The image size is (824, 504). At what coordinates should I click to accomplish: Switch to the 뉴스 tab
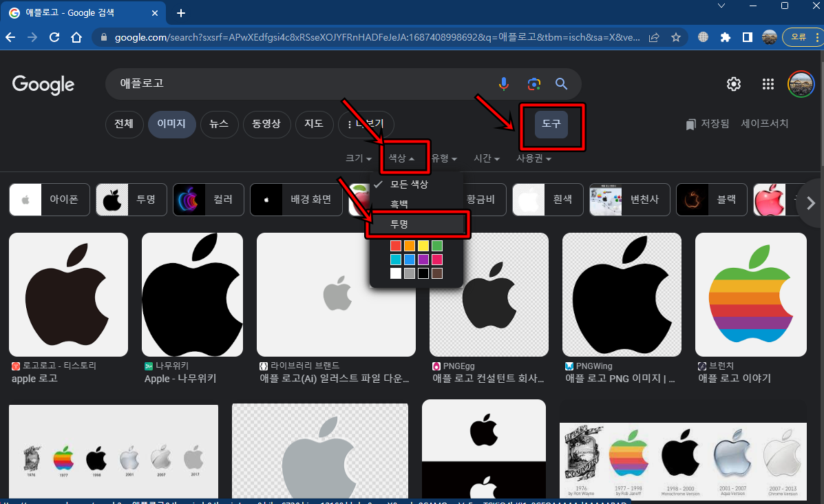[219, 124]
